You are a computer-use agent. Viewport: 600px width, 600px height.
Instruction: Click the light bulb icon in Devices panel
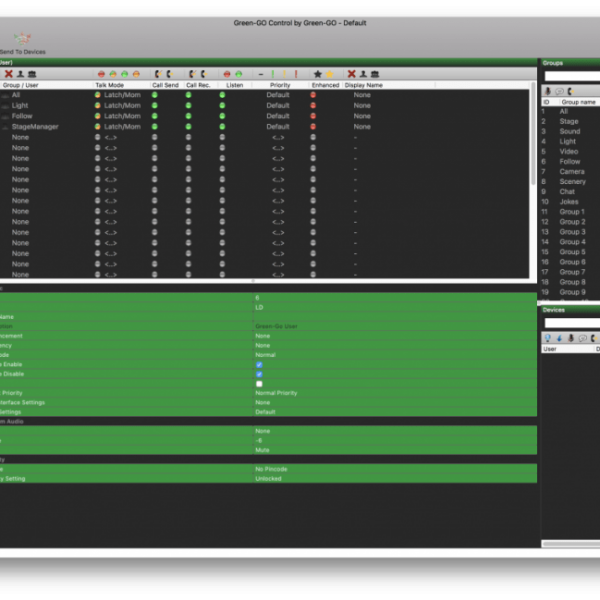coord(548,338)
